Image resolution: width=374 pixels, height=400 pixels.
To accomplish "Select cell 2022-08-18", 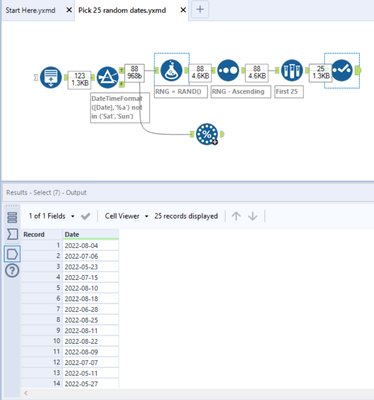I will click(91, 299).
